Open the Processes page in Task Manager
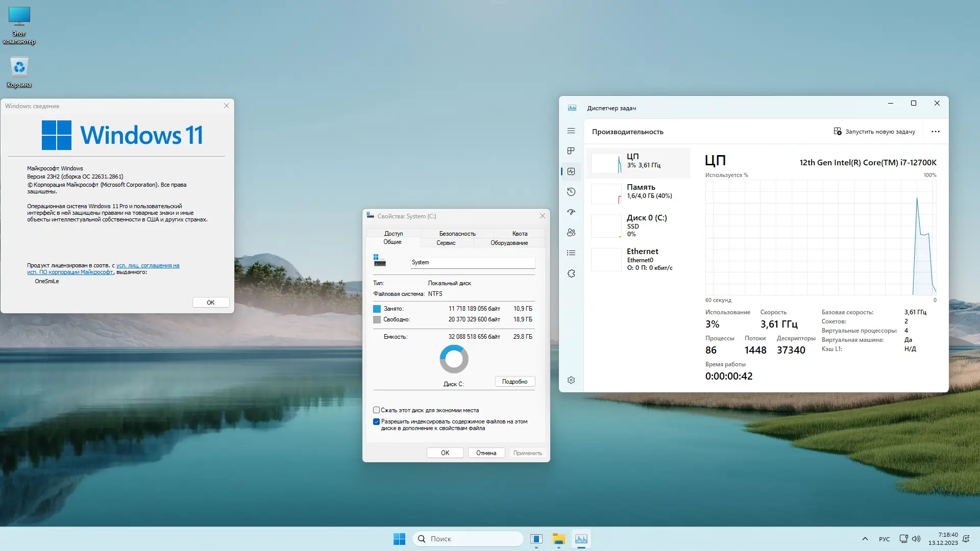 (x=571, y=151)
